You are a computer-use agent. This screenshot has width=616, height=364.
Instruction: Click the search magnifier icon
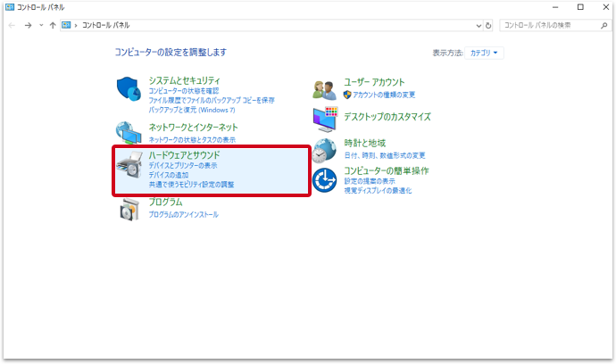pyautogui.click(x=604, y=26)
